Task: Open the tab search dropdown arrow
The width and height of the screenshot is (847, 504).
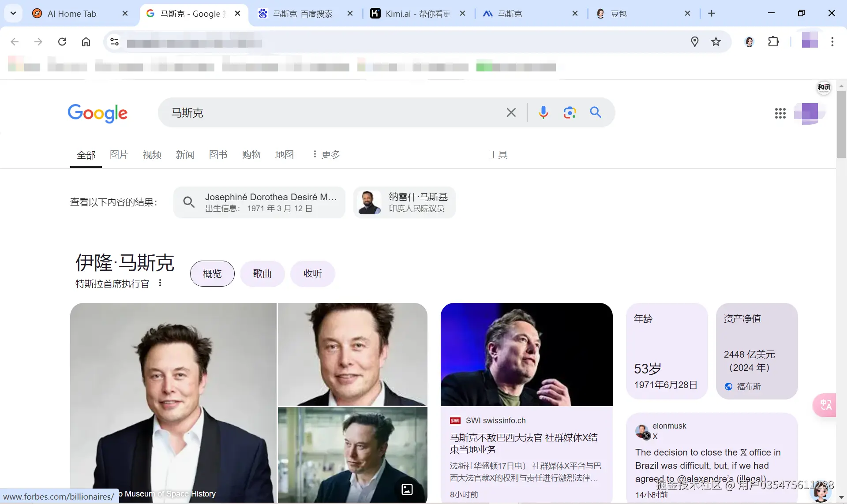Action: coord(13,13)
